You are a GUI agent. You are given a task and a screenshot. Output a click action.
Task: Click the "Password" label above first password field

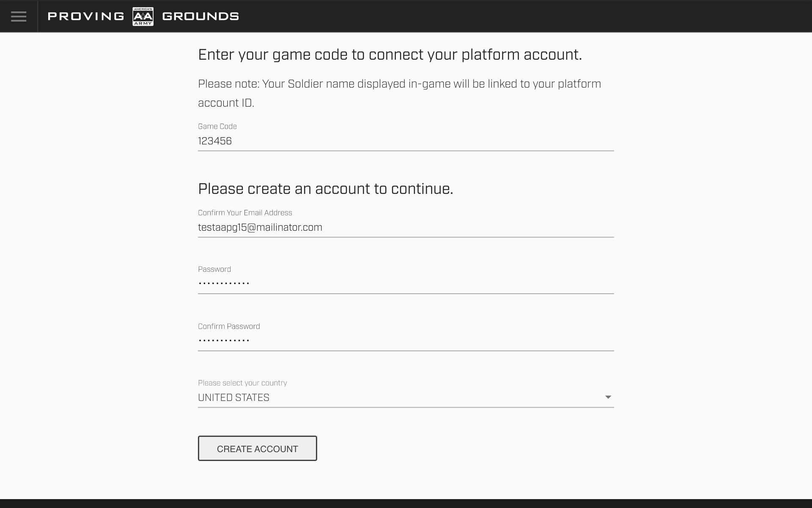[214, 269]
